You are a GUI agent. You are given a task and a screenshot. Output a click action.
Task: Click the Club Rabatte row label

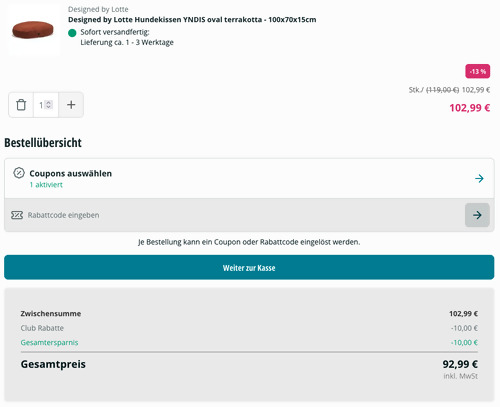[42, 328]
